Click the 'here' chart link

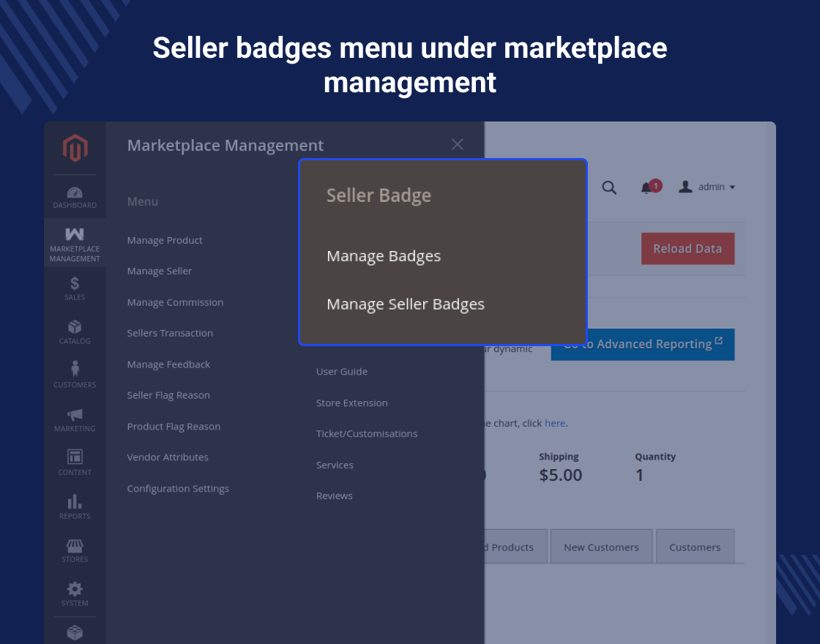tap(555, 423)
